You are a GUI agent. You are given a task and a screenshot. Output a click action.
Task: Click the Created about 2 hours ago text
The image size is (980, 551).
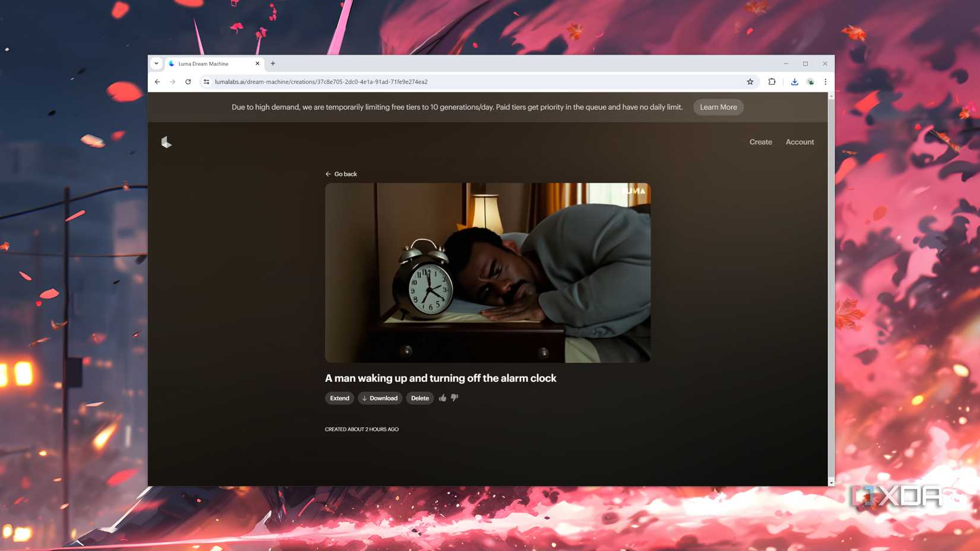[x=362, y=429]
